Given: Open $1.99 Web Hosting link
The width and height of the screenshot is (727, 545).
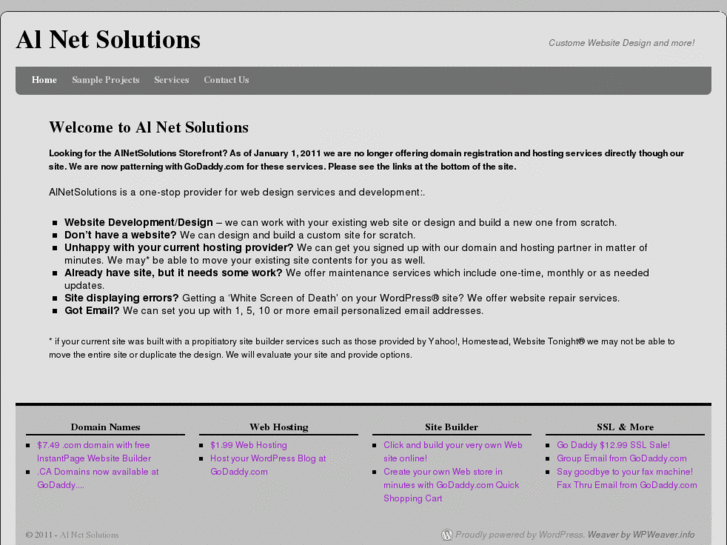Looking at the screenshot, I should click(249, 445).
